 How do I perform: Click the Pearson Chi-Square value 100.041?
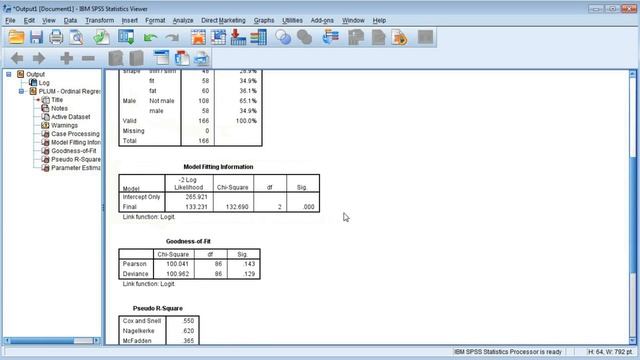point(177,264)
